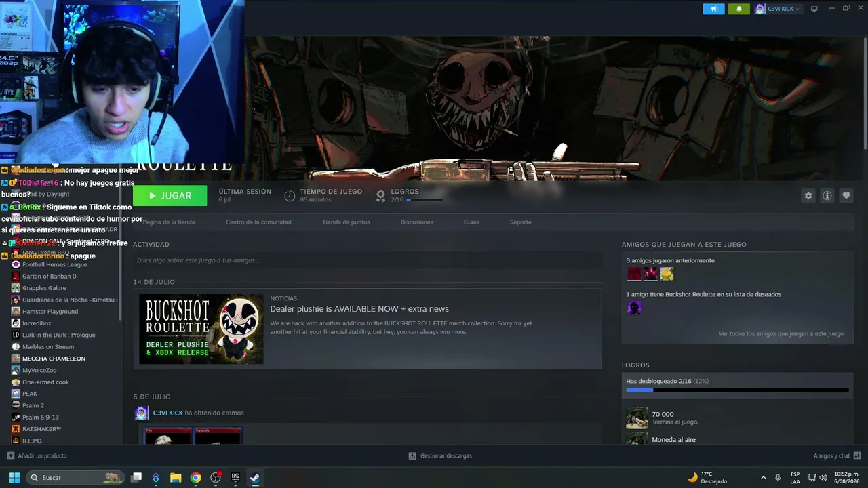
Task: Click second friend avatar who played
Action: point(650,274)
